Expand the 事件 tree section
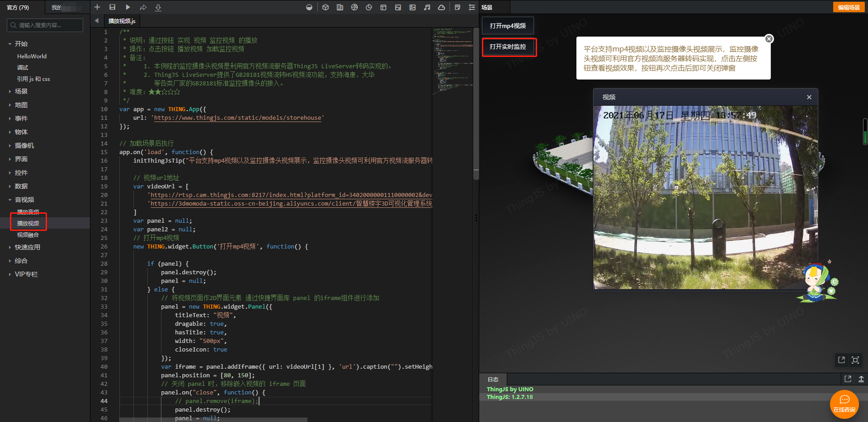Screen dimensions: 868x422 (21, 118)
